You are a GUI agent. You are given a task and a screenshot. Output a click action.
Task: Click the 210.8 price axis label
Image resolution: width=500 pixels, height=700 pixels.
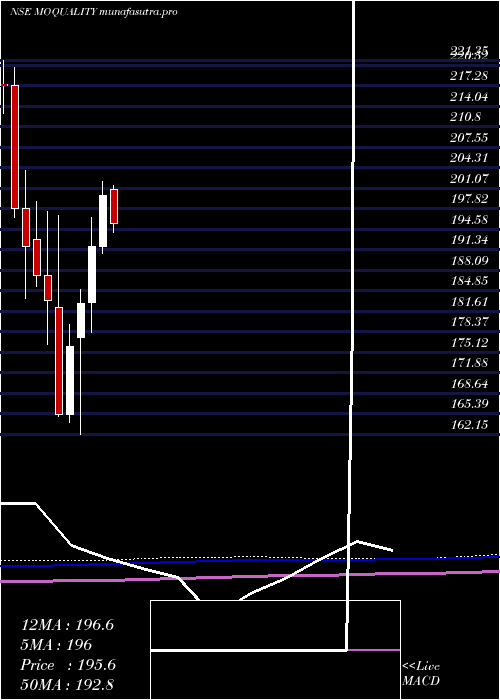[466, 117]
